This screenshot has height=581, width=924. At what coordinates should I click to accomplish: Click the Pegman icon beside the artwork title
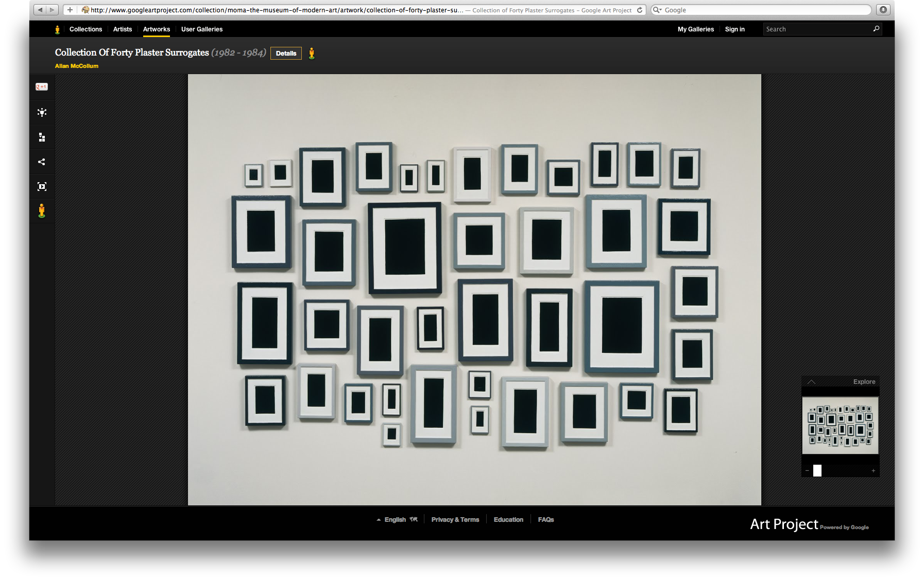[312, 53]
